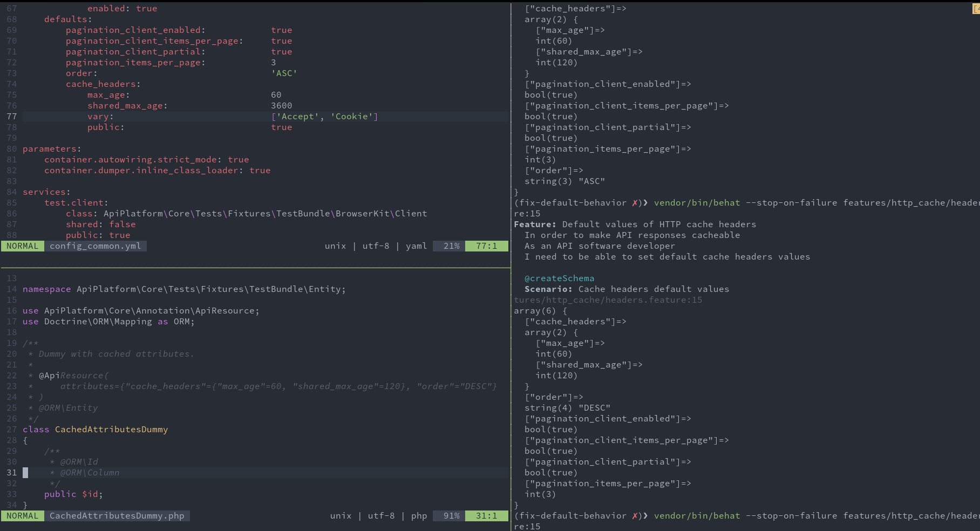The width and height of the screenshot is (980, 531).
Task: Click the ['Accept', 'Cookie'] value
Action: pos(325,117)
